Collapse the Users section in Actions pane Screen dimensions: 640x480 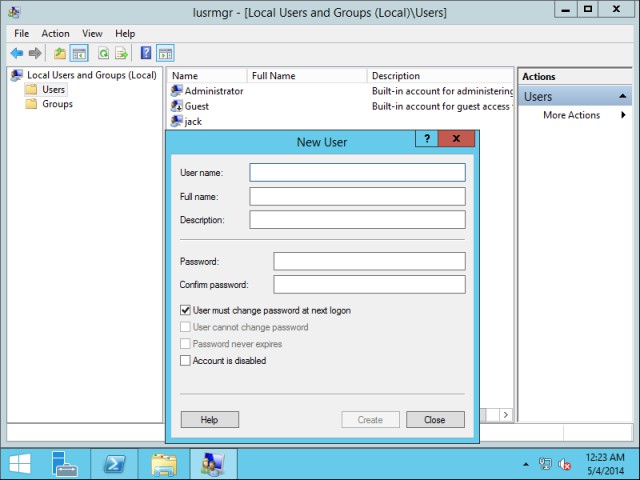click(622, 96)
